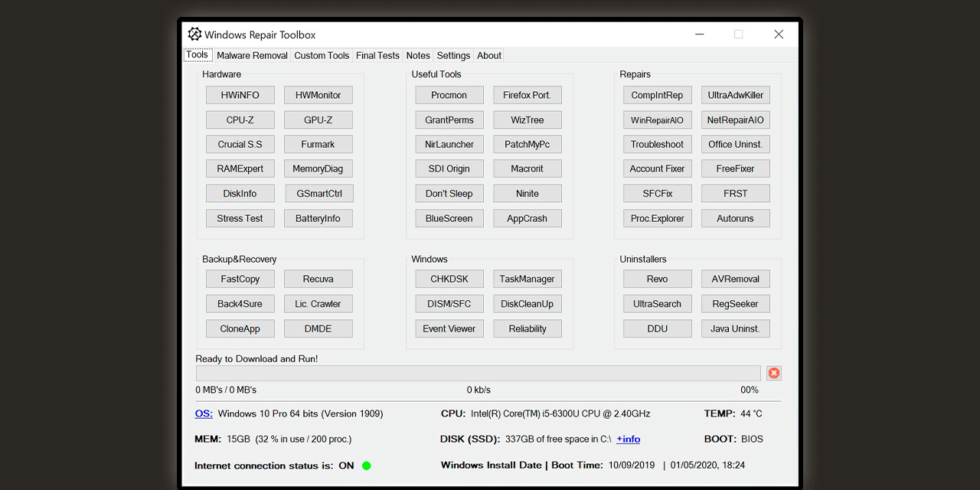
Task: Launch CloneApp
Action: click(240, 328)
